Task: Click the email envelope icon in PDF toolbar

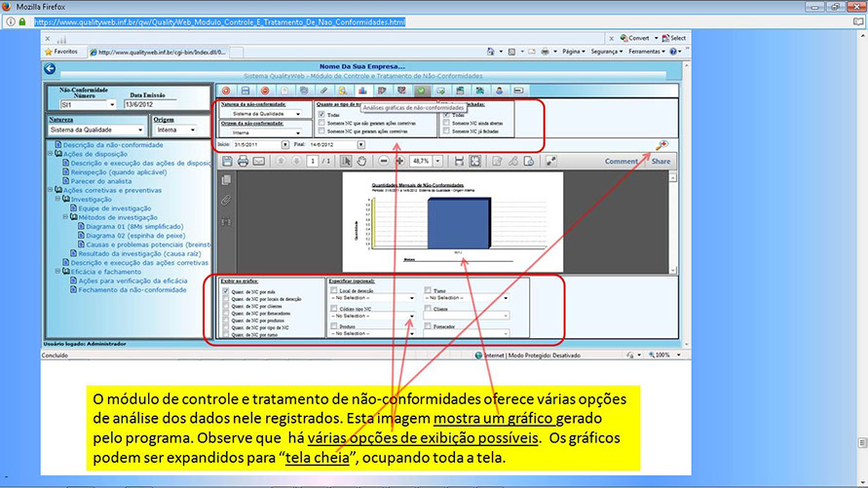Action: (x=258, y=161)
